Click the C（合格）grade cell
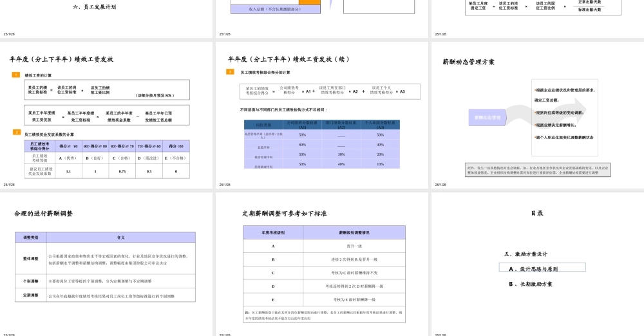This screenshot has width=644, height=336. (122, 158)
